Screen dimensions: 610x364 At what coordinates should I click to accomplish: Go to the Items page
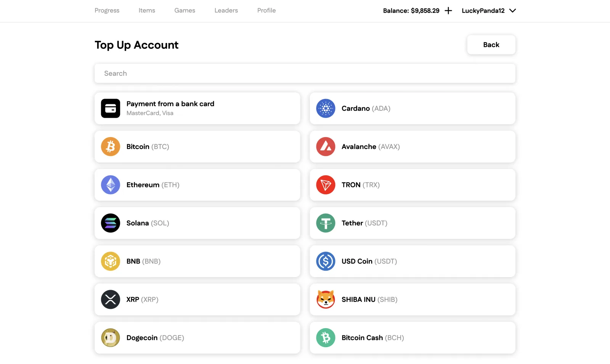147,11
